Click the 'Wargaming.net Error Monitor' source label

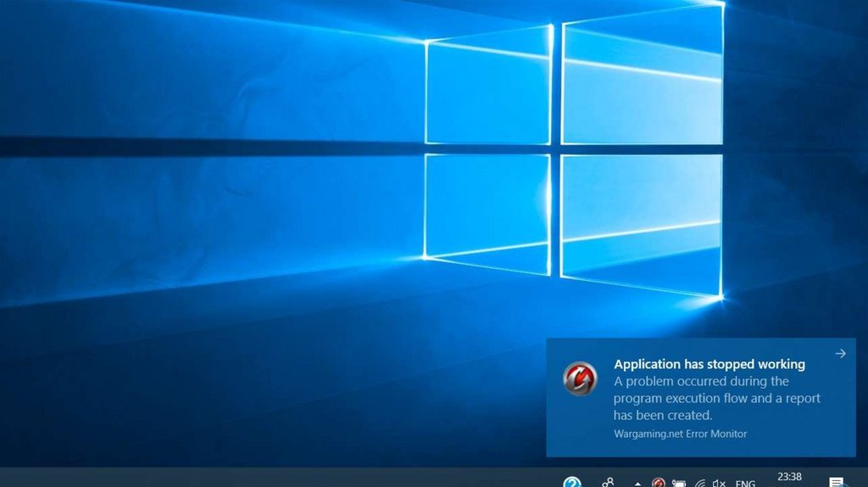[x=680, y=434]
